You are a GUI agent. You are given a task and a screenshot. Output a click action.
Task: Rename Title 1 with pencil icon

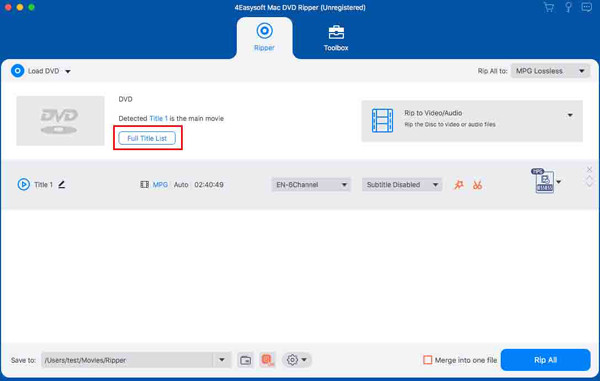click(x=62, y=184)
